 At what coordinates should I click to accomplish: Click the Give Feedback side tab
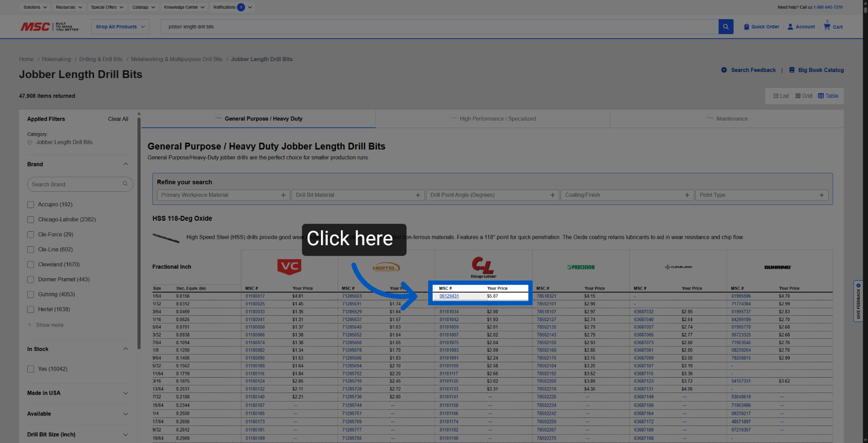tap(858, 301)
